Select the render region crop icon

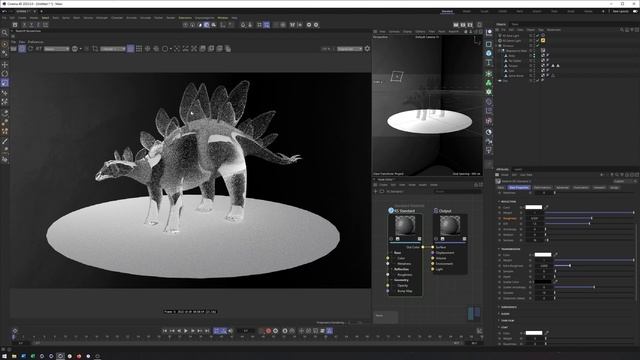coord(95,49)
